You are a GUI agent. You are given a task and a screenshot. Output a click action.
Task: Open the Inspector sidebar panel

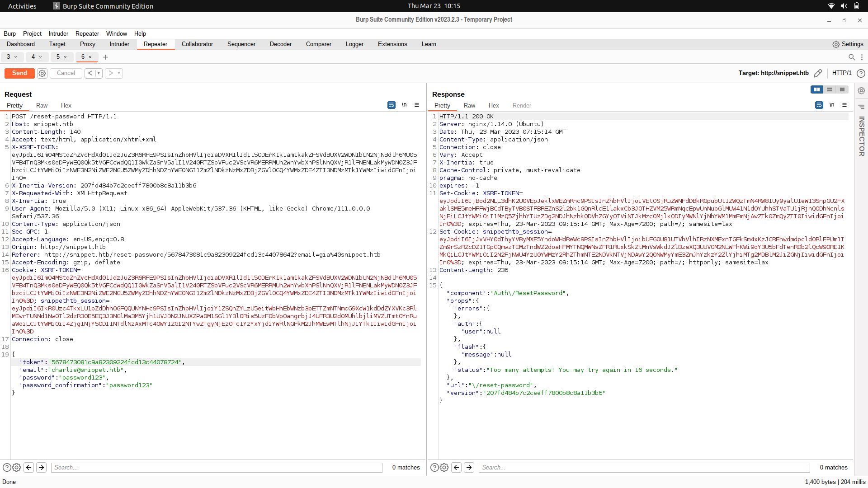tap(861, 136)
